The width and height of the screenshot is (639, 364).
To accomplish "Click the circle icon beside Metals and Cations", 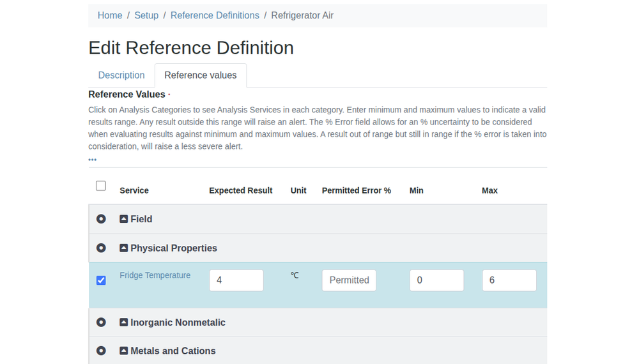I will click(x=101, y=351).
